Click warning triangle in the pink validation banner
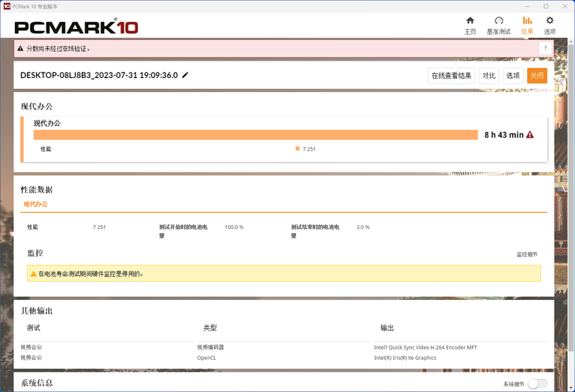The height and width of the screenshot is (392, 575). 20,48
